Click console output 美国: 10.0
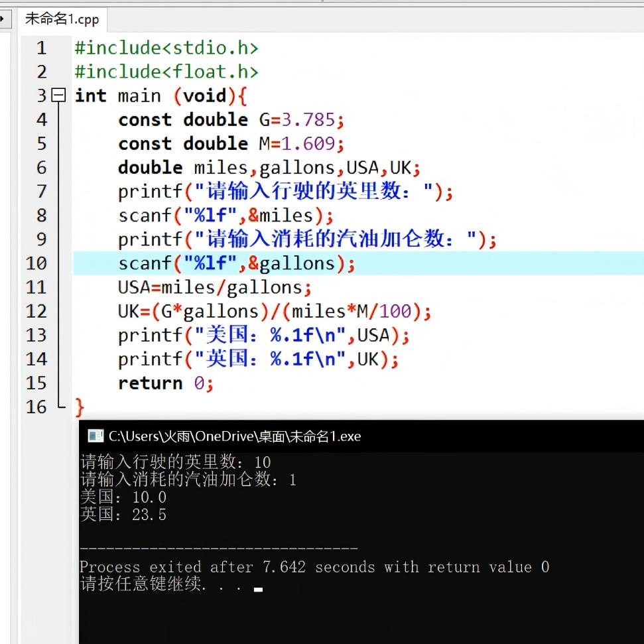This screenshot has width=644, height=644. click(x=123, y=497)
